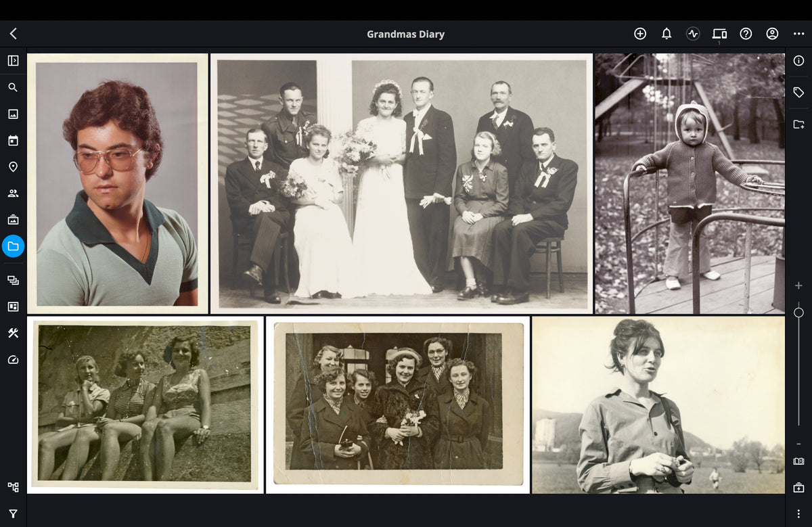This screenshot has height=527, width=812.
Task: Open the filter funnel options
Action: (13, 513)
